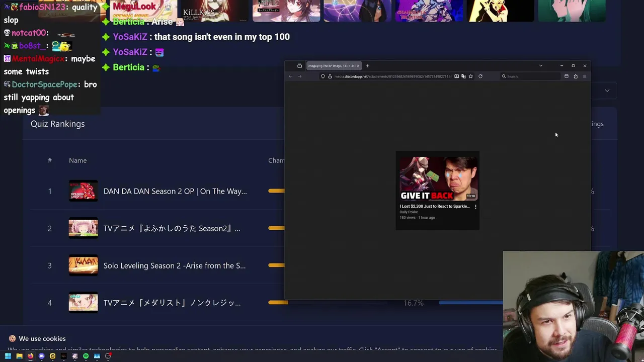Click the media.discordapp.net address bar

[x=392, y=76]
